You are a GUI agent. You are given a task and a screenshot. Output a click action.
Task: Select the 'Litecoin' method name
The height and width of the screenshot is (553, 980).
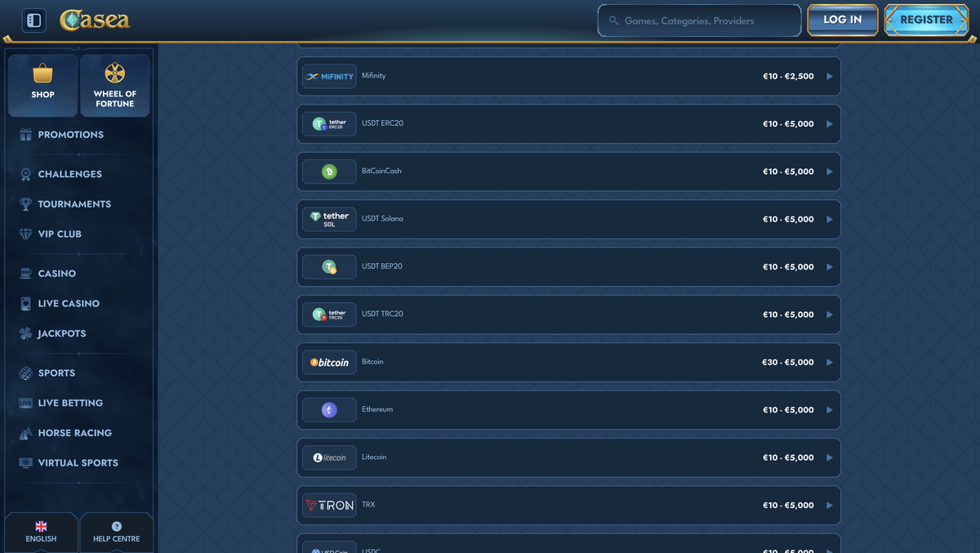tap(374, 457)
